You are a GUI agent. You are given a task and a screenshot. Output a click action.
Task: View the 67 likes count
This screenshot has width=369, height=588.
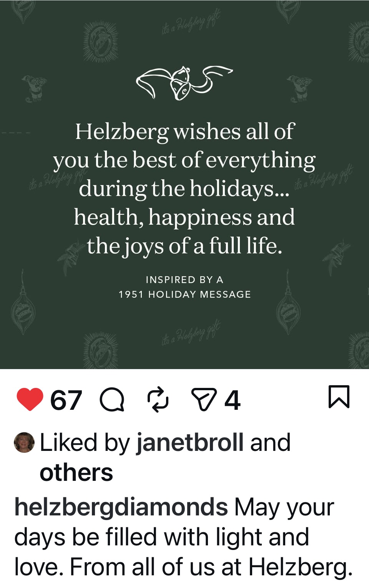pyautogui.click(x=66, y=400)
